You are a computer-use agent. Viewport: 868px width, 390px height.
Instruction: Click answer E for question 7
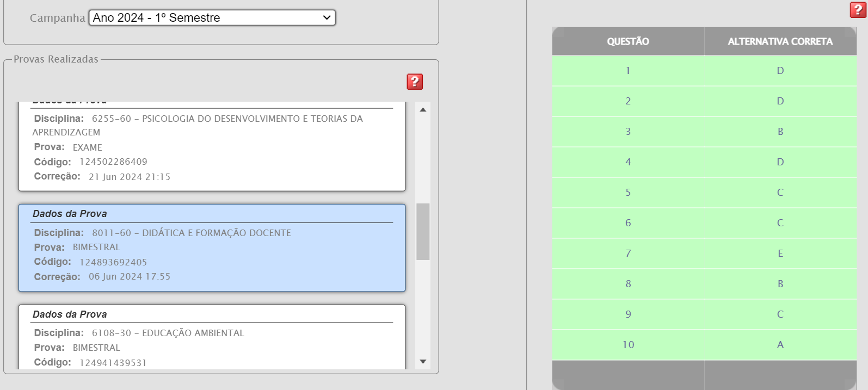point(780,253)
